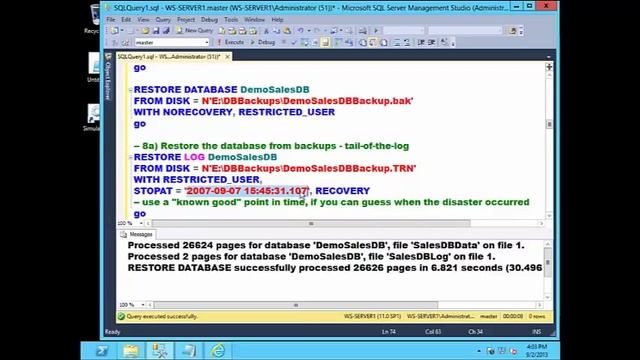Open a New Query window

195,31
